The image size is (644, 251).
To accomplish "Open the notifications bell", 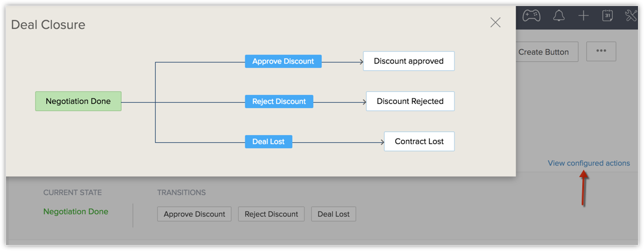I will click(559, 16).
